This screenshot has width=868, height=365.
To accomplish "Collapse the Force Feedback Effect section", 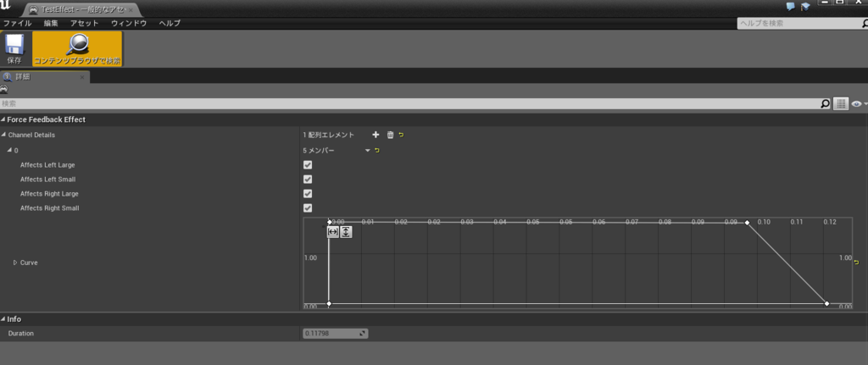I will point(3,119).
